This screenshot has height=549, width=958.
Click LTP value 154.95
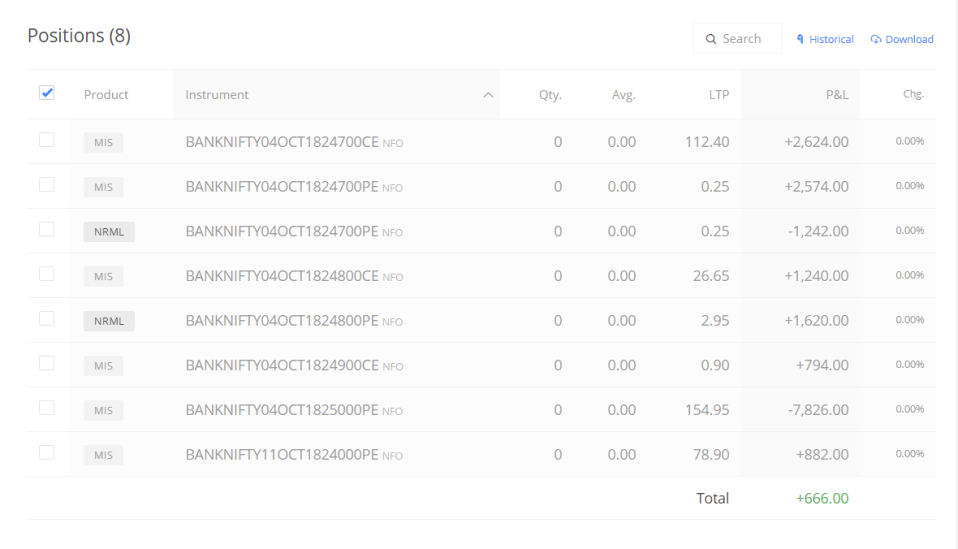coord(707,410)
